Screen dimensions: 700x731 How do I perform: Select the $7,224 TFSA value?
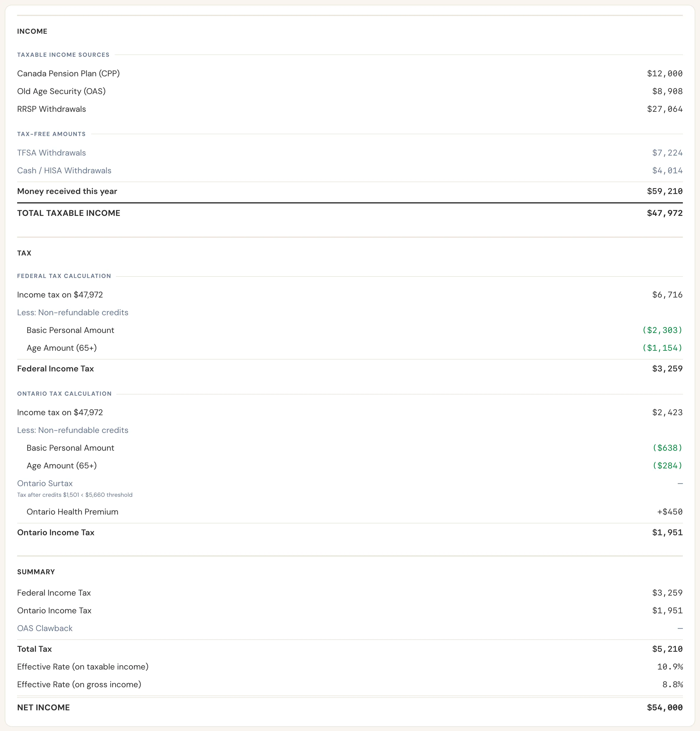point(667,153)
